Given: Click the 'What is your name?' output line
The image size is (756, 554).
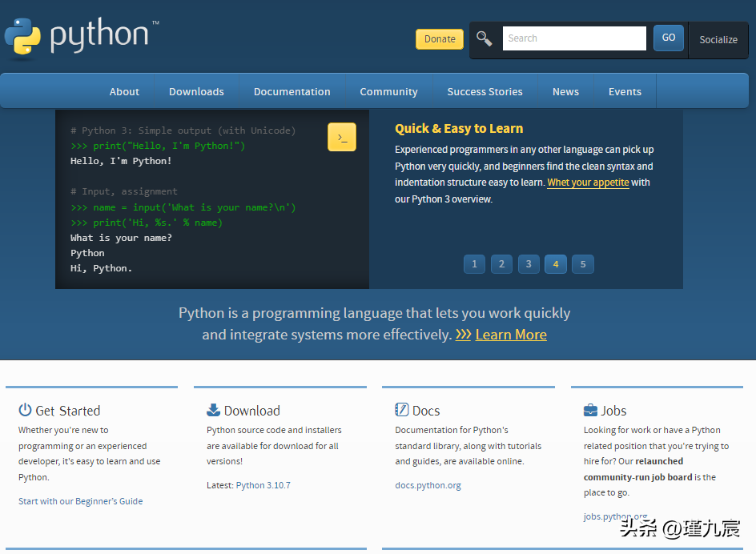Looking at the screenshot, I should 121,238.
